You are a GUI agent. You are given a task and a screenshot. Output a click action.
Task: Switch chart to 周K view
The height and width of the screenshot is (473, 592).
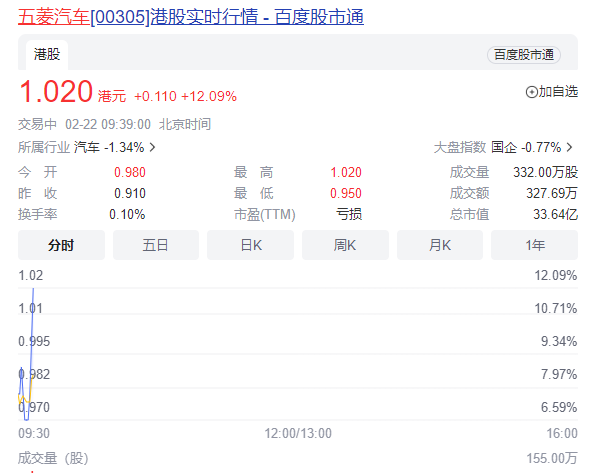[x=345, y=245]
